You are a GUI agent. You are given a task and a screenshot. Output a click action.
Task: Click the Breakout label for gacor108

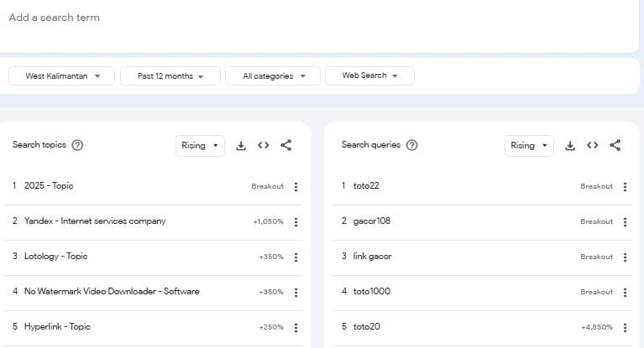[x=596, y=221]
